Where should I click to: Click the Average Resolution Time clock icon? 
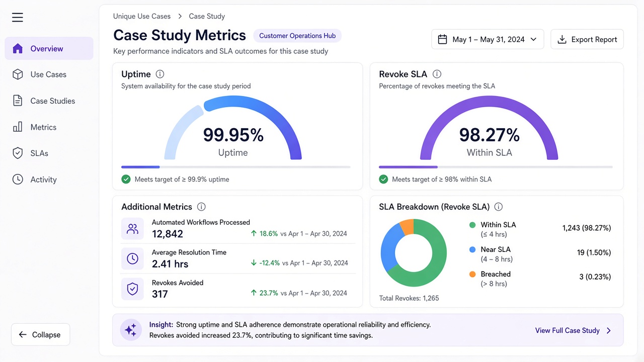(132, 258)
